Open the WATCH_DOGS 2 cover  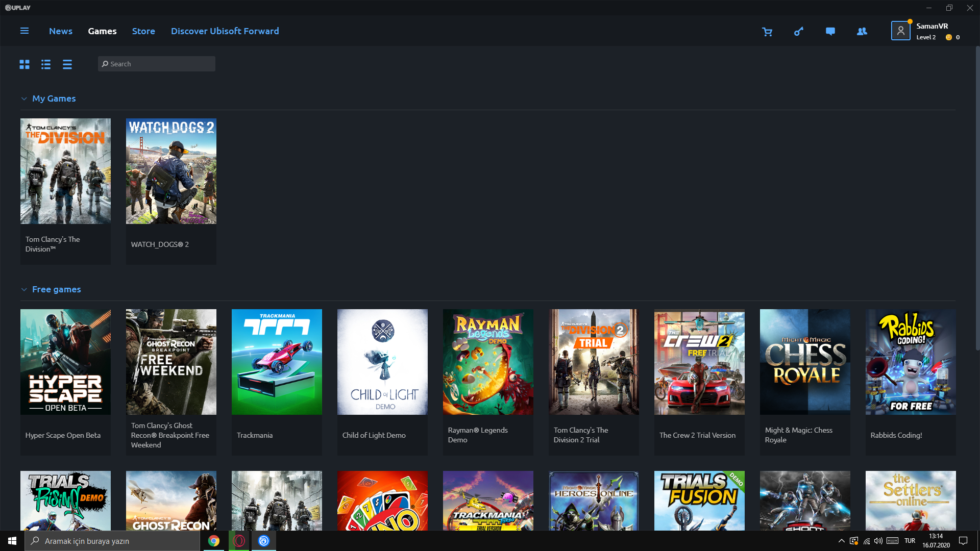[171, 171]
